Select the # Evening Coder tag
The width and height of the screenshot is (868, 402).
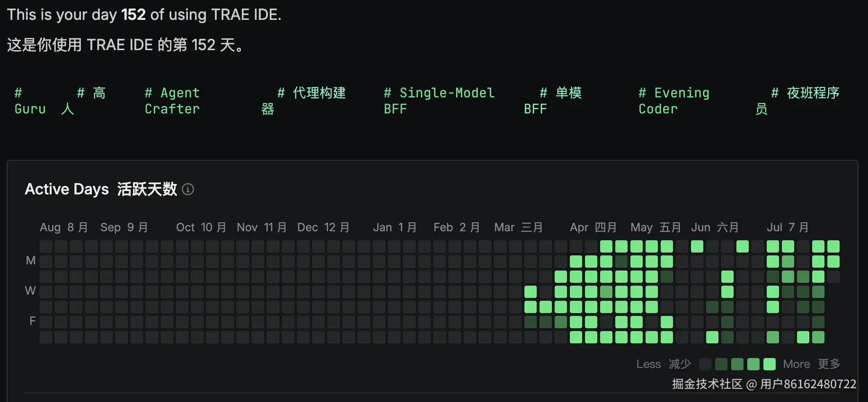(x=674, y=101)
